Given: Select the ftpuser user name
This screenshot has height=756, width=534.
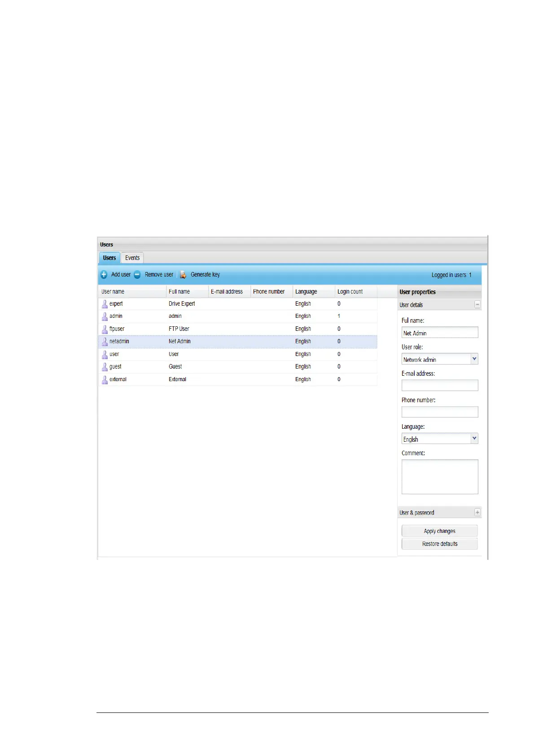Looking at the screenshot, I should tap(117, 329).
